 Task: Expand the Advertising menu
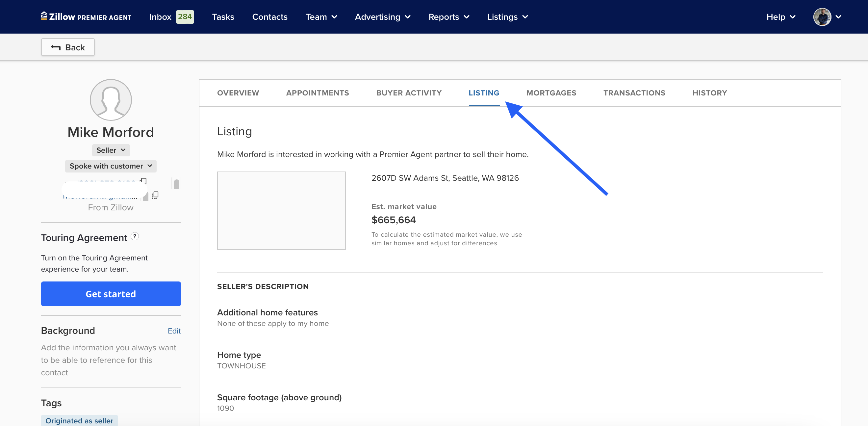click(382, 17)
